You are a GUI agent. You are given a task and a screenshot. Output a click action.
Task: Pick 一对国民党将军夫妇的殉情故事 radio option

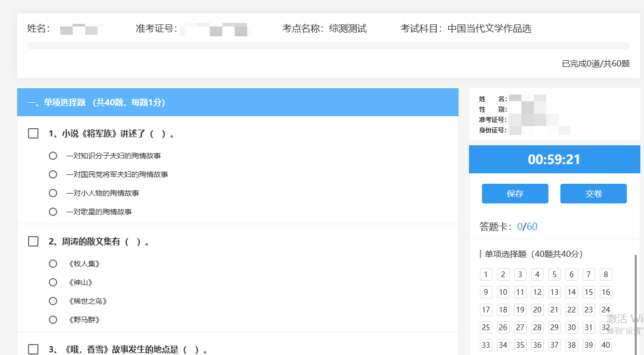[53, 174]
